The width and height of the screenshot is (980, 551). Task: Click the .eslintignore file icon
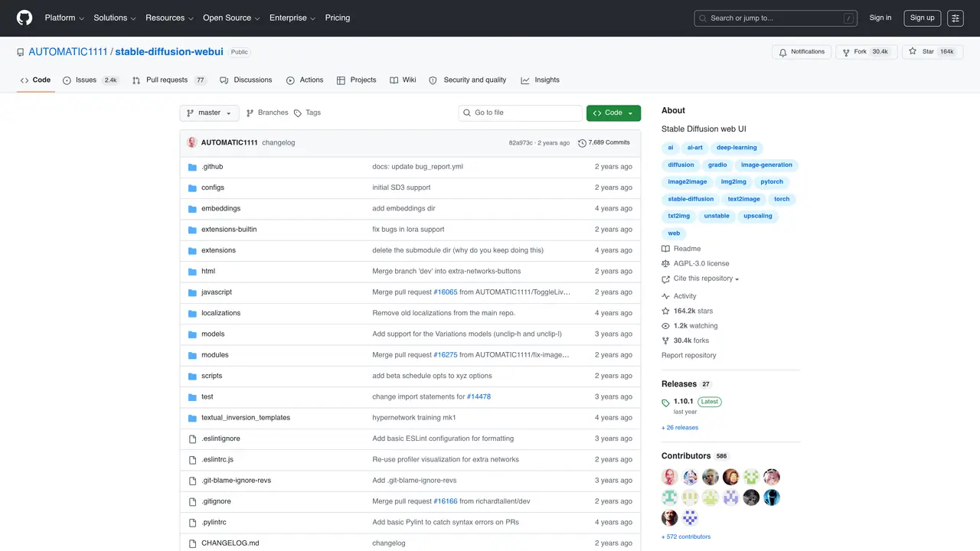pyautogui.click(x=193, y=439)
